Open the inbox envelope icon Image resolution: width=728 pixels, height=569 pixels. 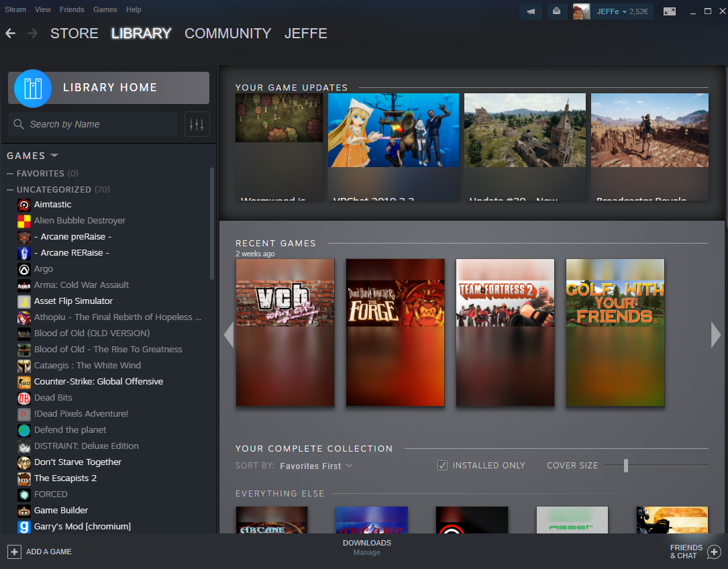point(556,11)
